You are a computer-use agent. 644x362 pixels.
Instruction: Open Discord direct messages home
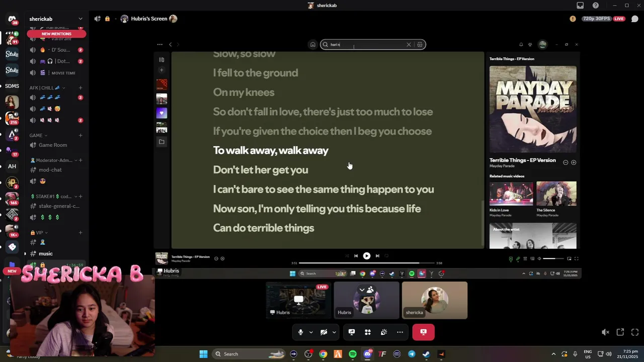(x=12, y=20)
